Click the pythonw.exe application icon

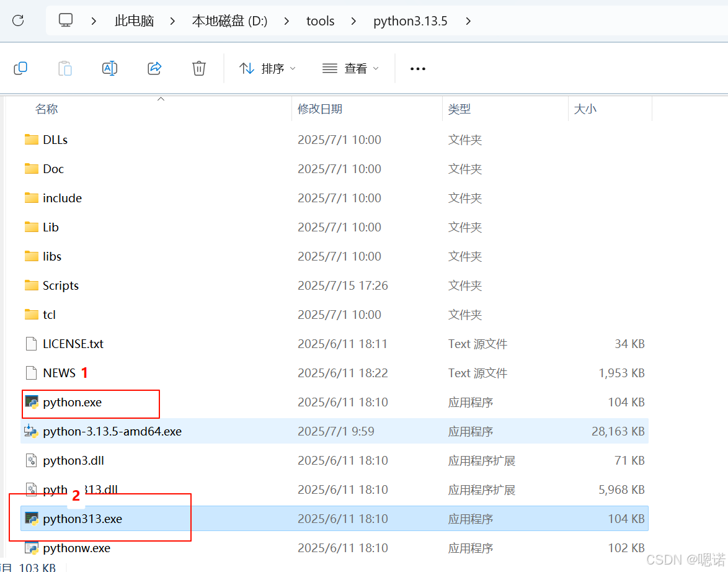32,548
